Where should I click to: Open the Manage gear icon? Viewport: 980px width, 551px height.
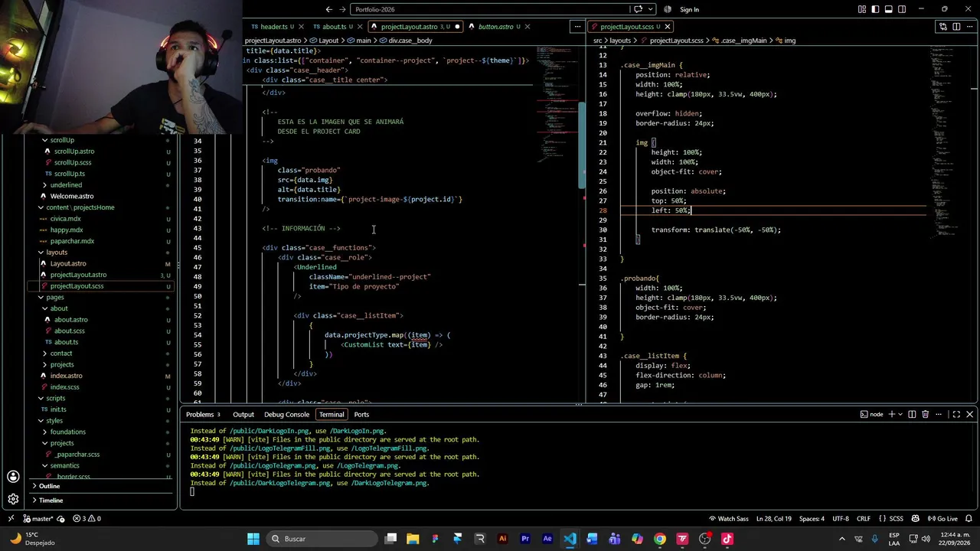click(x=13, y=499)
